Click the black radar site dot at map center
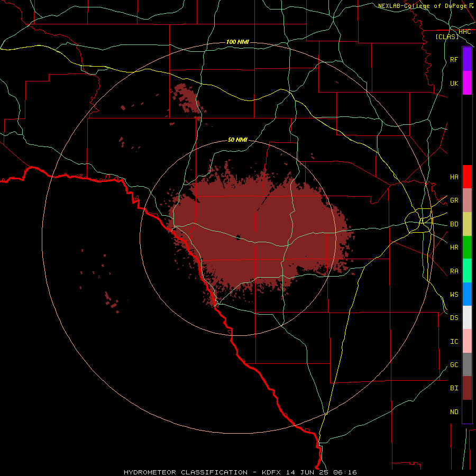476x476 pixels. (x=239, y=237)
